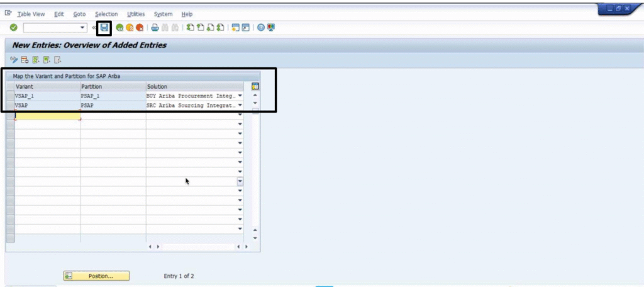Click the Generate Shortcut icon
The image size is (644, 287).
pos(245,28)
